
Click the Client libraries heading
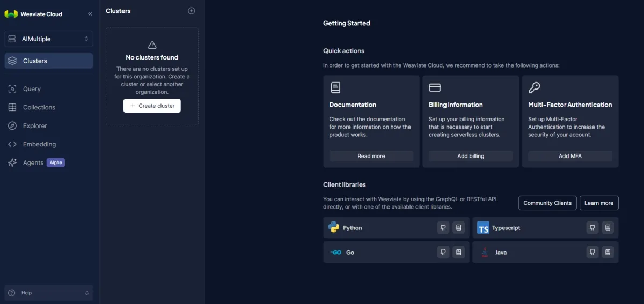coord(345,184)
